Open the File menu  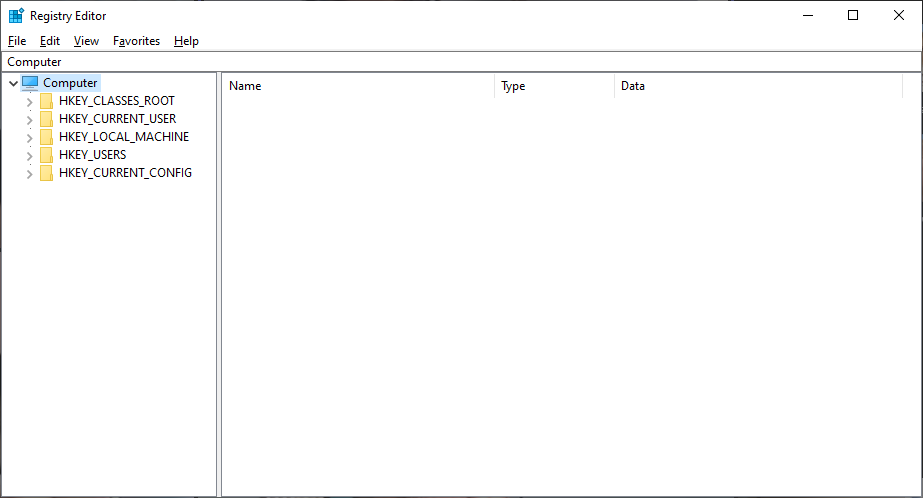17,41
